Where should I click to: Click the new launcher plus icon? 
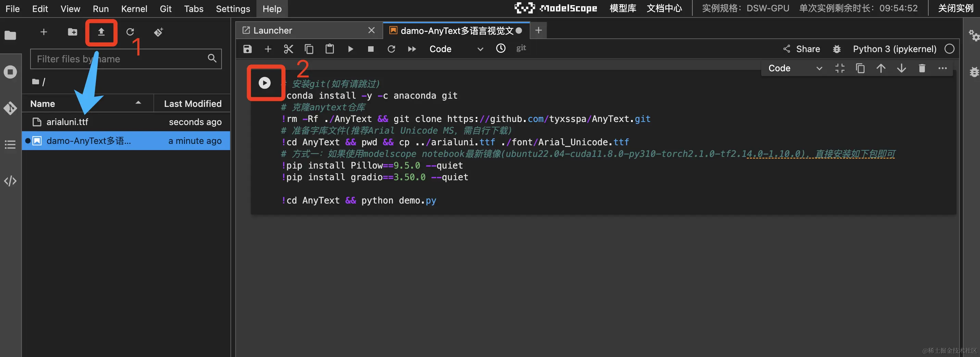pos(44,32)
